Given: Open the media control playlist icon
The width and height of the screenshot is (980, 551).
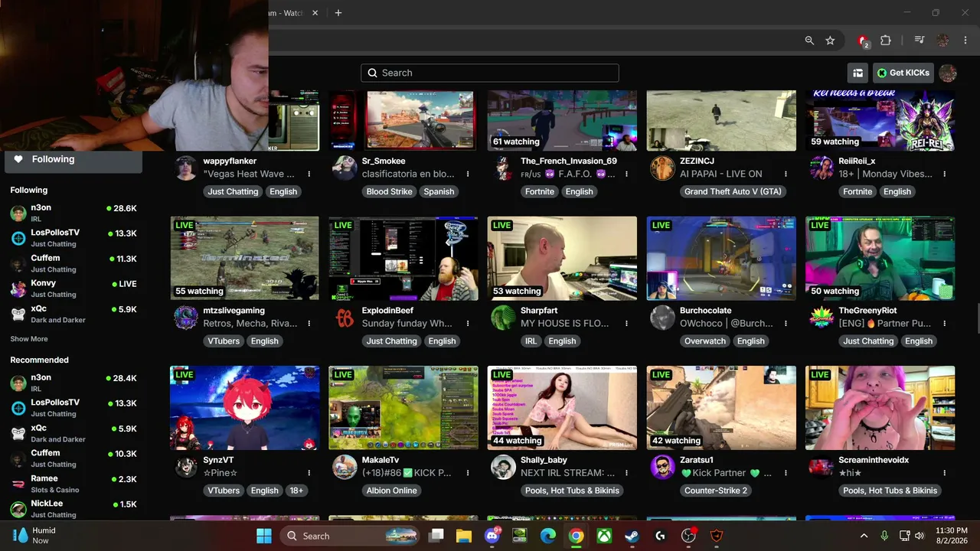Looking at the screenshot, I should coord(920,41).
